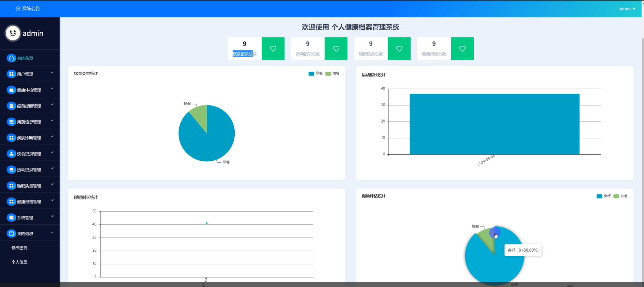Viewport: 644px width, 287px height.
Task: Click the sidebar admin username text
Action: point(33,33)
